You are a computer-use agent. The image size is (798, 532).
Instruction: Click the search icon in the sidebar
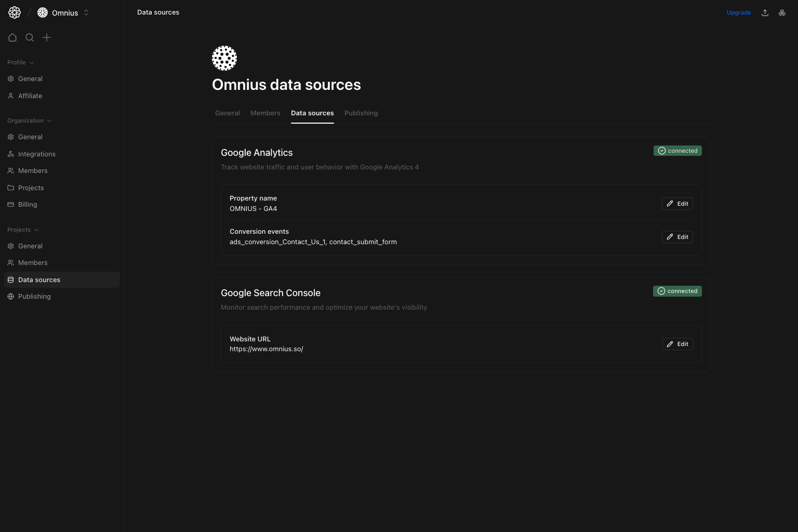point(30,37)
